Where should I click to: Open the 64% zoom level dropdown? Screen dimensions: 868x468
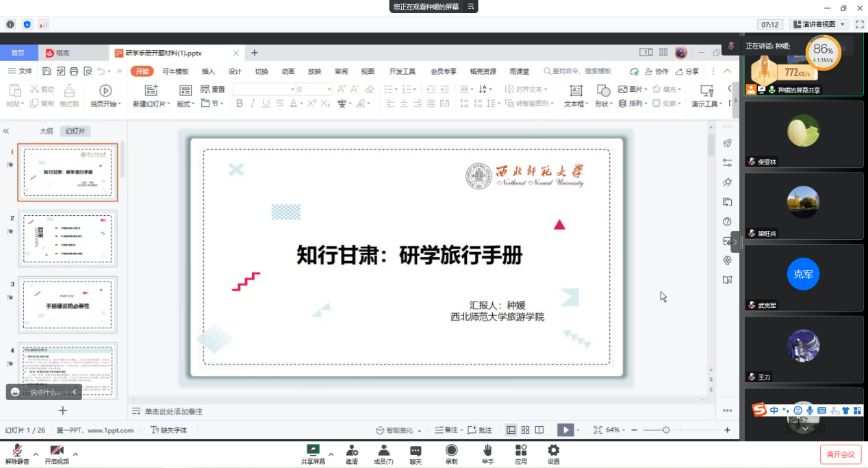pyautogui.click(x=615, y=430)
